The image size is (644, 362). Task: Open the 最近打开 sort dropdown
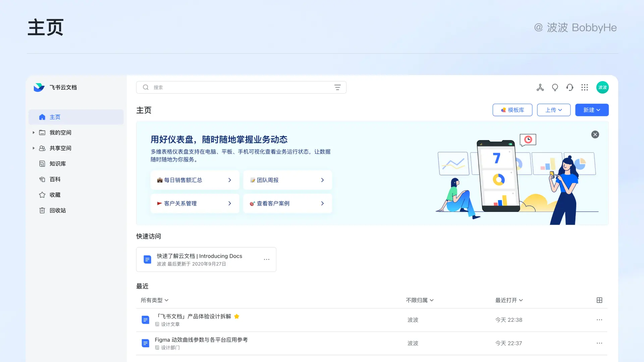(509, 300)
